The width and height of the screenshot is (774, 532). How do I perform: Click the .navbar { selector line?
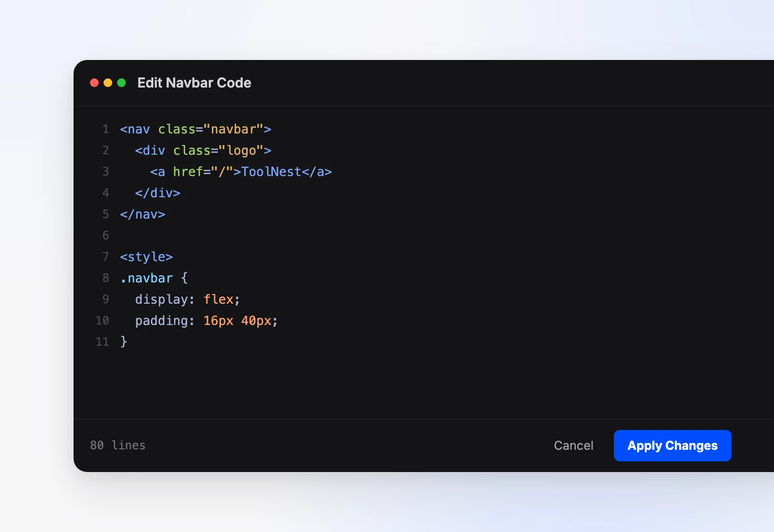click(154, 278)
